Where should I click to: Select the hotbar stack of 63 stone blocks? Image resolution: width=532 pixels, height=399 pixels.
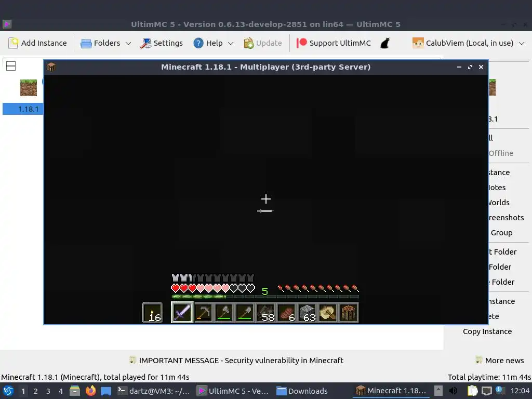[x=308, y=312]
